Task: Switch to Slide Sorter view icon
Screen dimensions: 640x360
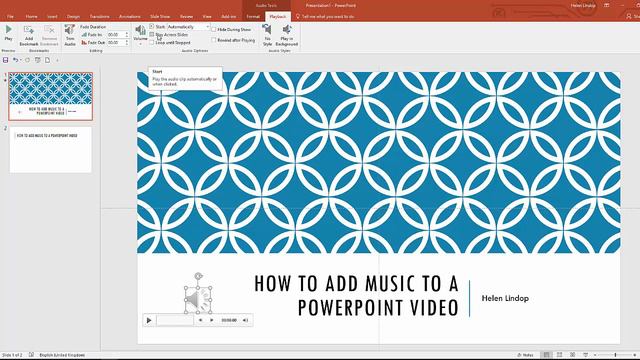Action: pyautogui.click(x=560, y=355)
